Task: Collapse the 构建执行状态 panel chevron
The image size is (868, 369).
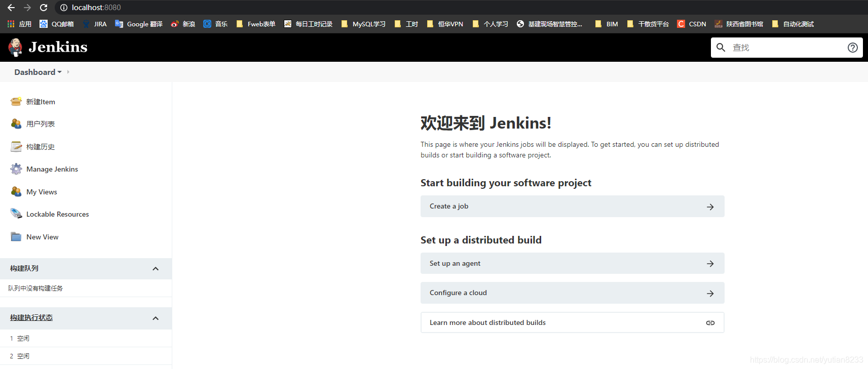Action: (x=156, y=318)
